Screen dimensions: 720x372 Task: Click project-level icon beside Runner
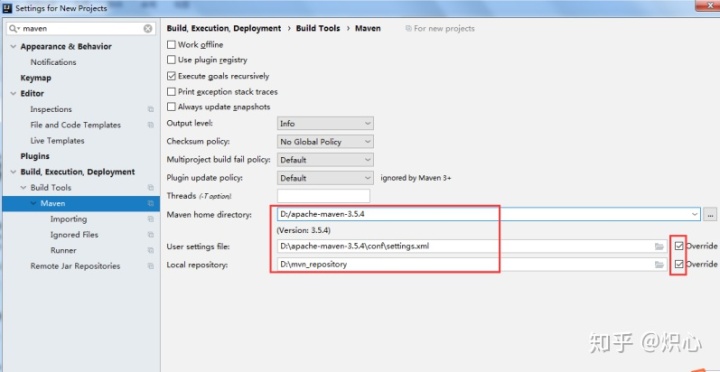(150, 250)
